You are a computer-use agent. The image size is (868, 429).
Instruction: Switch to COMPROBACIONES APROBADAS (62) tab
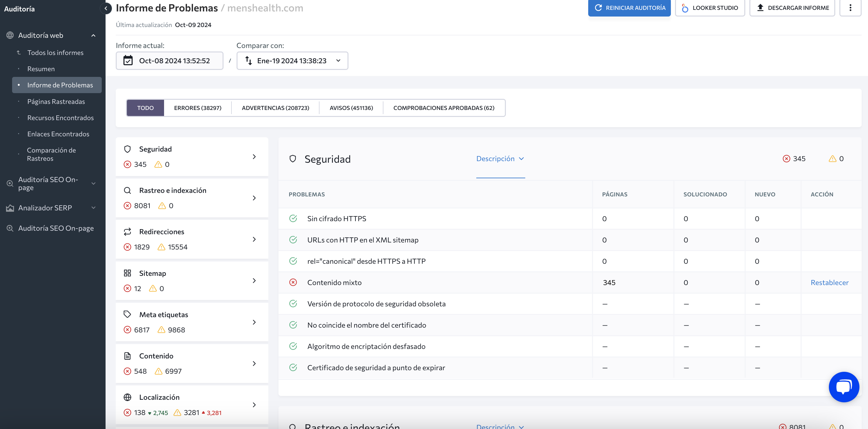[x=444, y=108]
